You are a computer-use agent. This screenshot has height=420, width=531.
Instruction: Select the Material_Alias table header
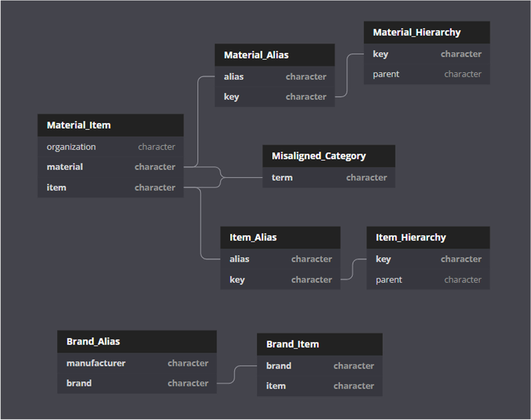(x=274, y=55)
